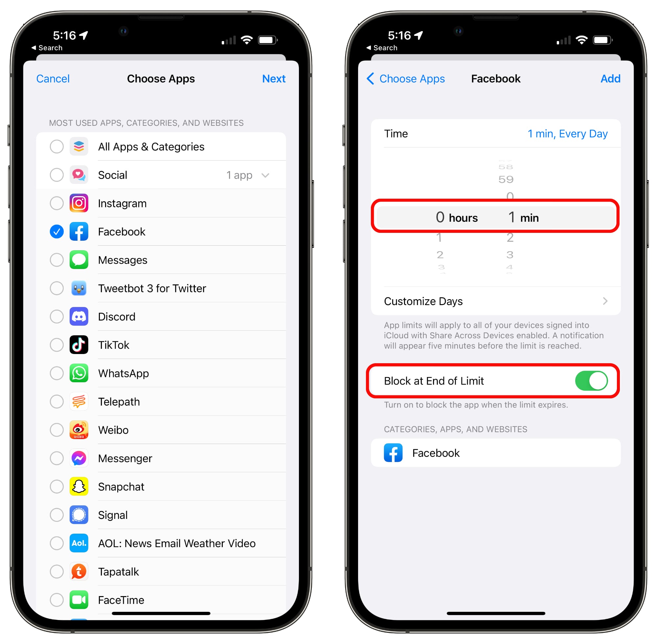Viewport: 657px width, 644px height.
Task: Select the Instagram app icon
Action: 79,202
